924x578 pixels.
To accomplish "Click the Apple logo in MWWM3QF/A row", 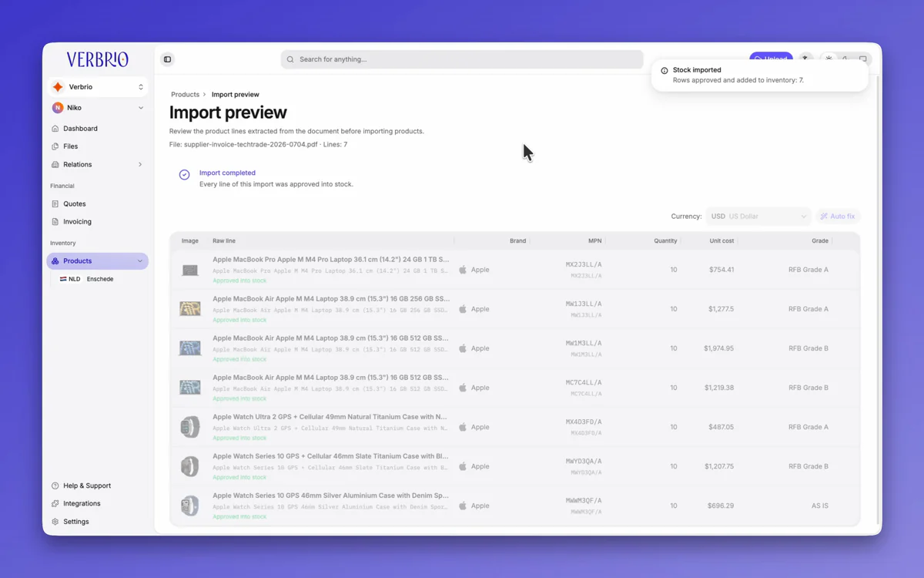I will pyautogui.click(x=463, y=506).
